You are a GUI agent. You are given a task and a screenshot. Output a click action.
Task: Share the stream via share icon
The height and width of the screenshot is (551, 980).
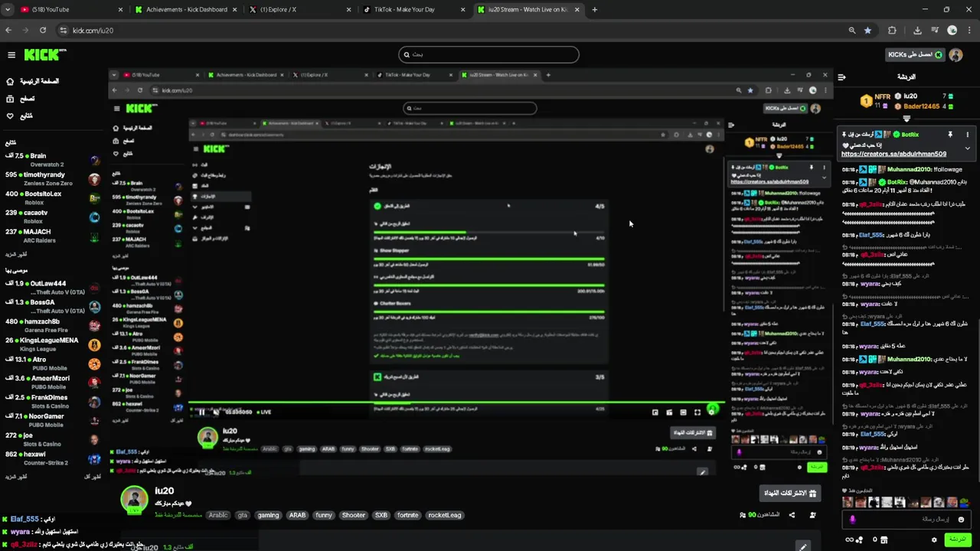792,515
